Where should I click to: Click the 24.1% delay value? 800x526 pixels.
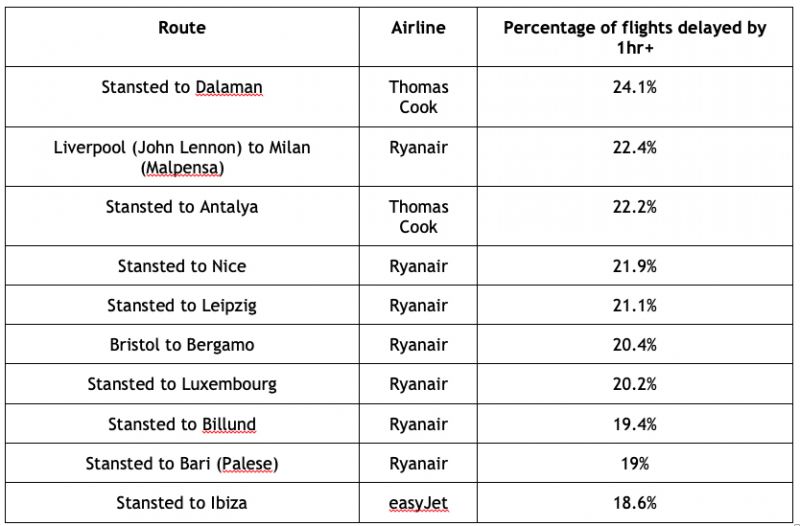pos(635,87)
